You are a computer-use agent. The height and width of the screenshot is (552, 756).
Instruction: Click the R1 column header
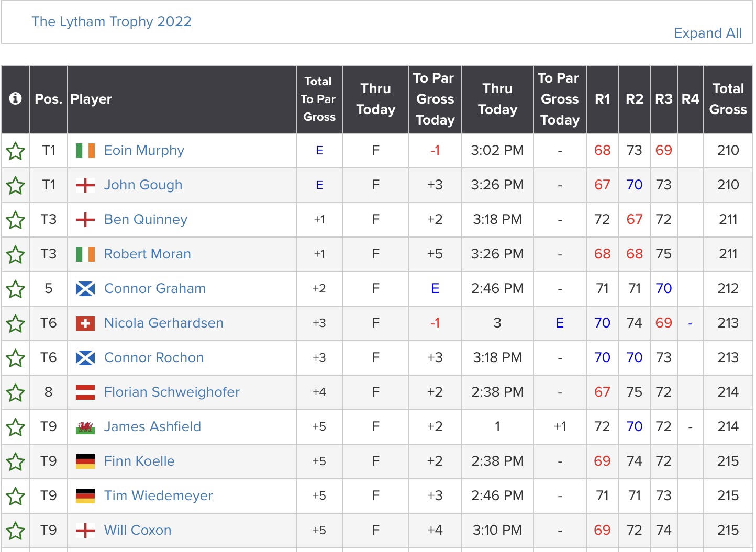tap(603, 99)
